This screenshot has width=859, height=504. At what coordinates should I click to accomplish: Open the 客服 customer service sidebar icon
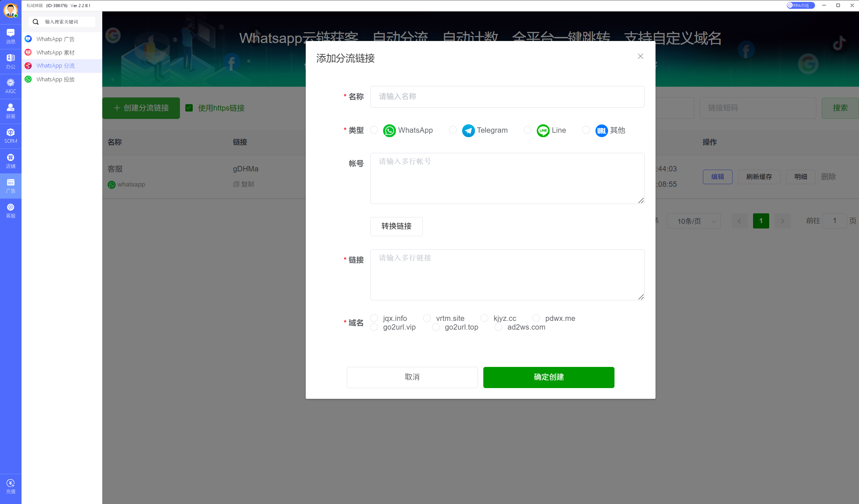tap(10, 210)
